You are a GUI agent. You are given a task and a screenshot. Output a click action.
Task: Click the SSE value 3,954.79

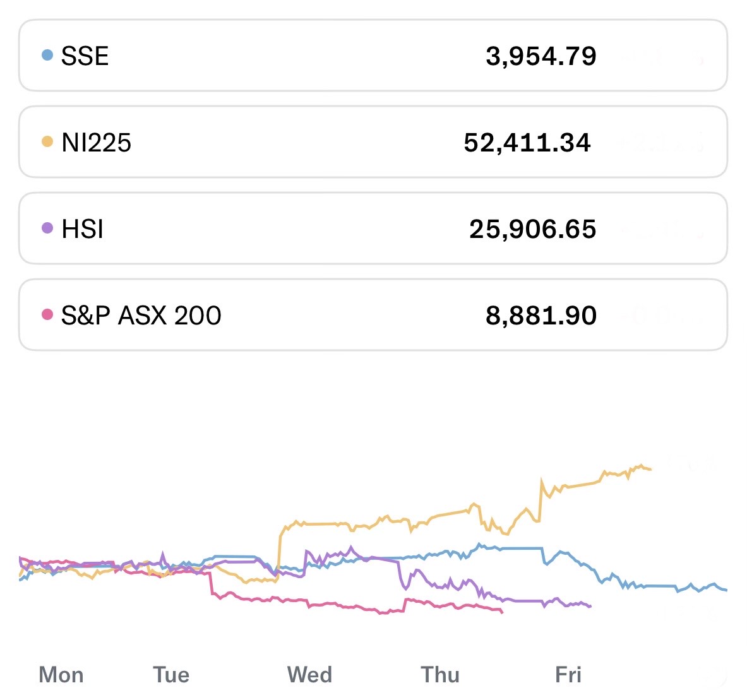coord(541,56)
